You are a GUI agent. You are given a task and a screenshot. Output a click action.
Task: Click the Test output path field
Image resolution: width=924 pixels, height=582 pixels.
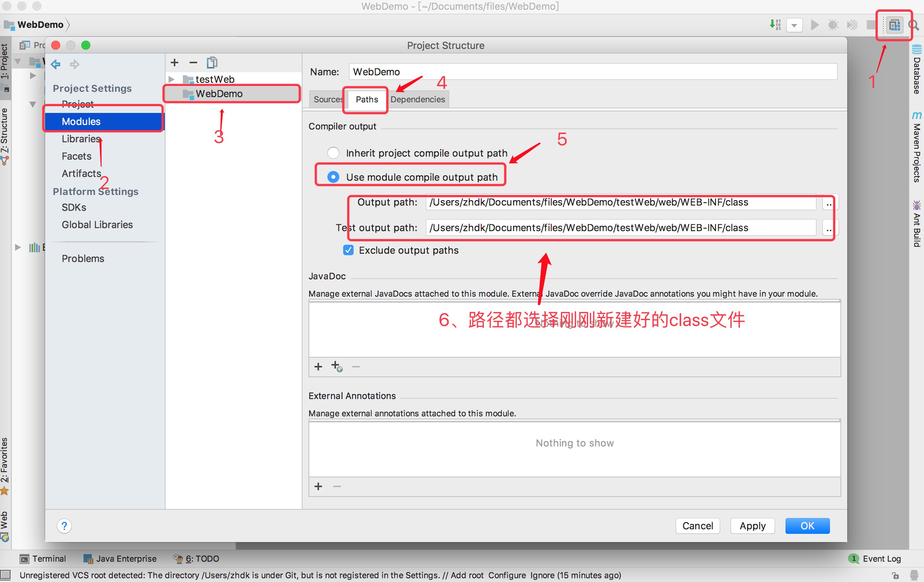tap(620, 228)
